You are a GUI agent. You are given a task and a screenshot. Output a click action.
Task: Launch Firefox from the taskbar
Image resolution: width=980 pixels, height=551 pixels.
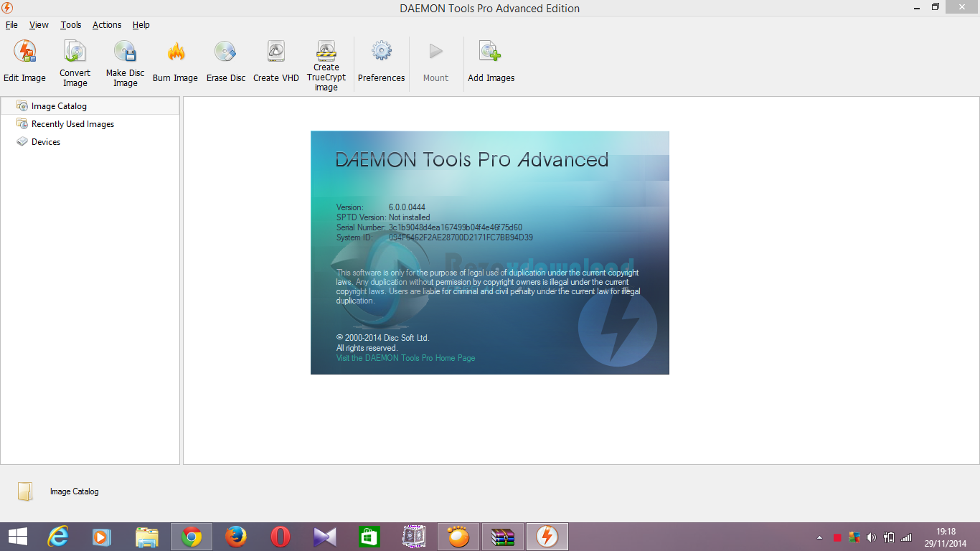pyautogui.click(x=235, y=537)
